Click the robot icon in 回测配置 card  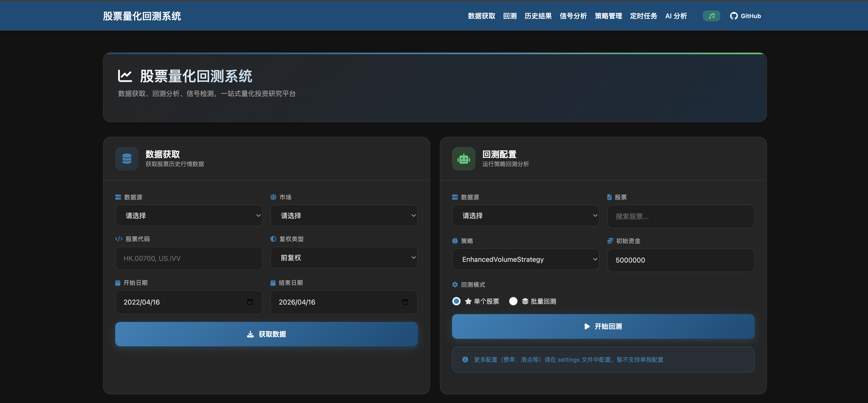point(463,159)
